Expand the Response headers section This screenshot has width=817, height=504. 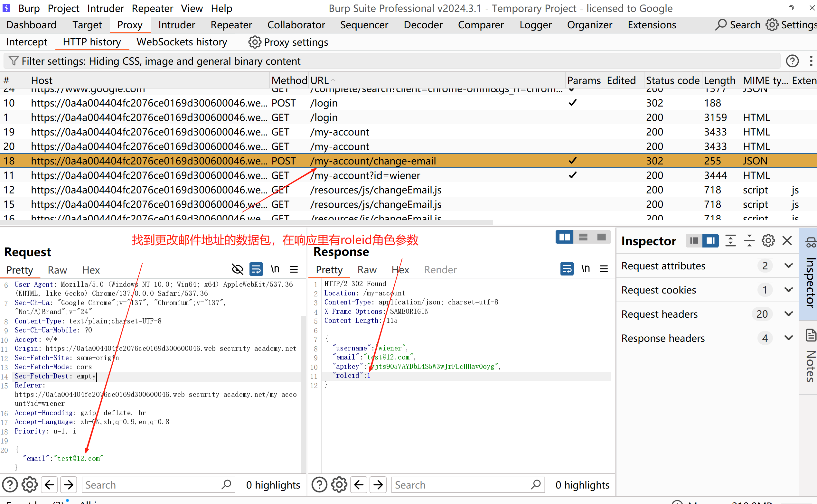click(789, 338)
